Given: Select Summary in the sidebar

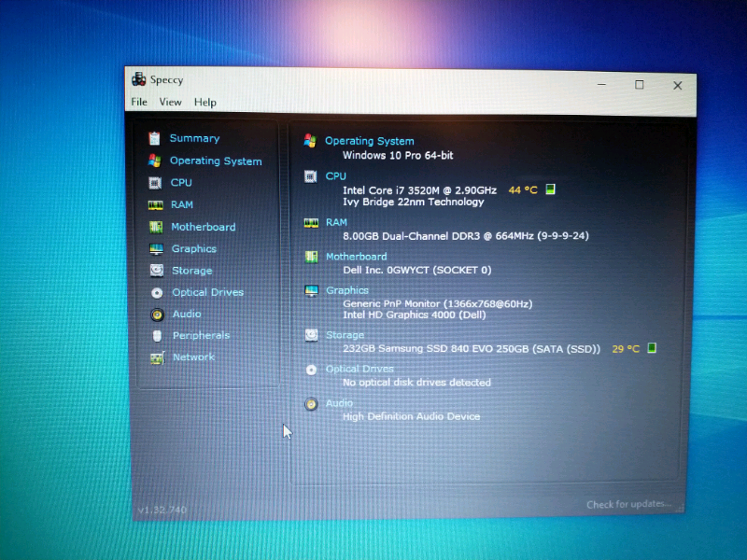Looking at the screenshot, I should [194, 138].
